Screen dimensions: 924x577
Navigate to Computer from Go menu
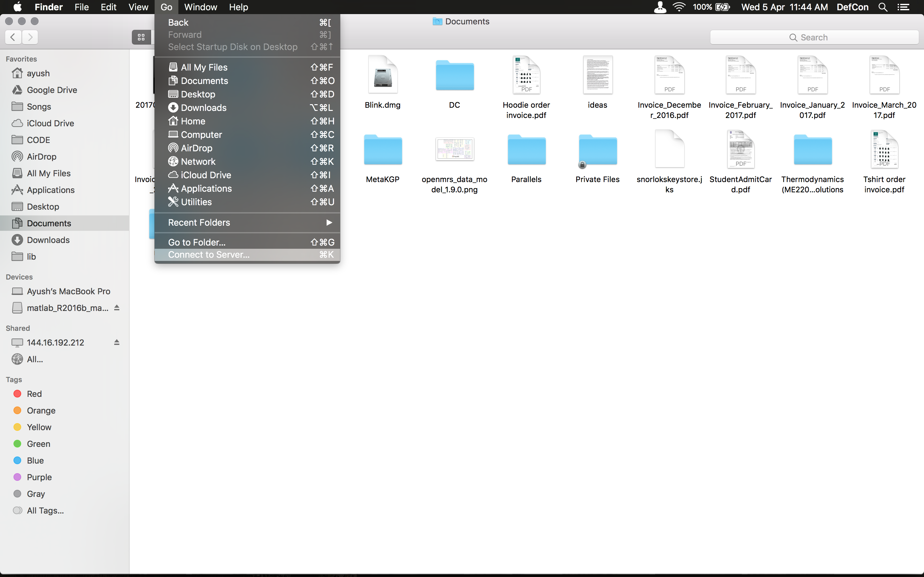[x=201, y=134]
